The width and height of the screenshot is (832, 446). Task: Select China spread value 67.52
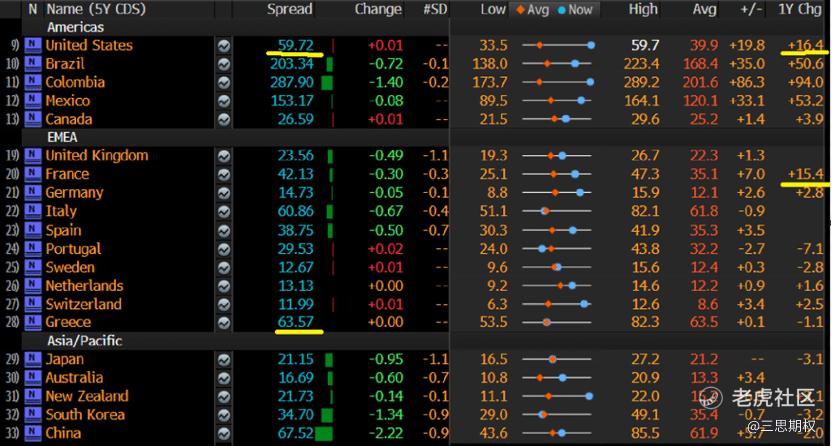tap(296, 433)
